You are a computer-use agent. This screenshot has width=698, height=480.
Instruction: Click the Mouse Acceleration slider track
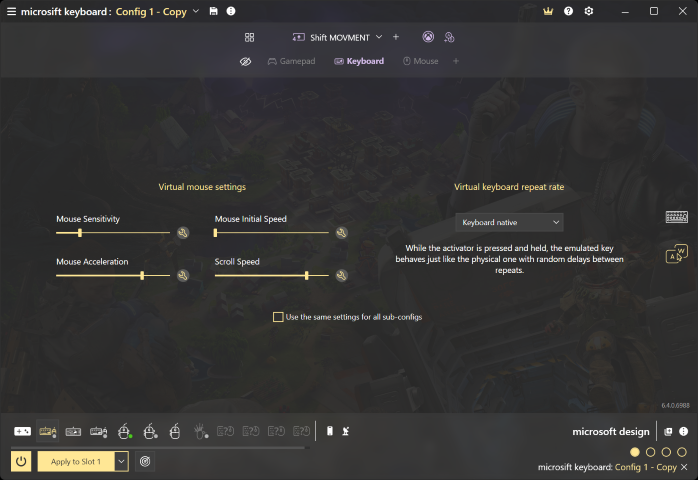click(113, 276)
